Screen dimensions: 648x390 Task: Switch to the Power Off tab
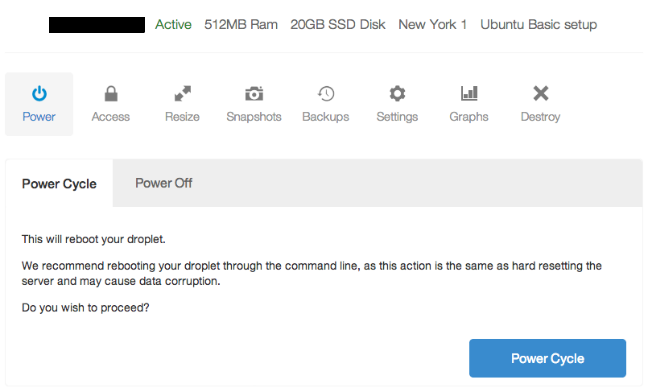(x=164, y=183)
